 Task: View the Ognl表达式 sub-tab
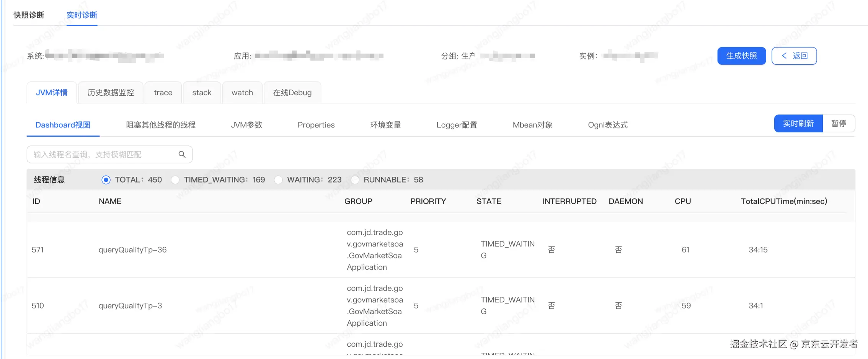tap(608, 125)
